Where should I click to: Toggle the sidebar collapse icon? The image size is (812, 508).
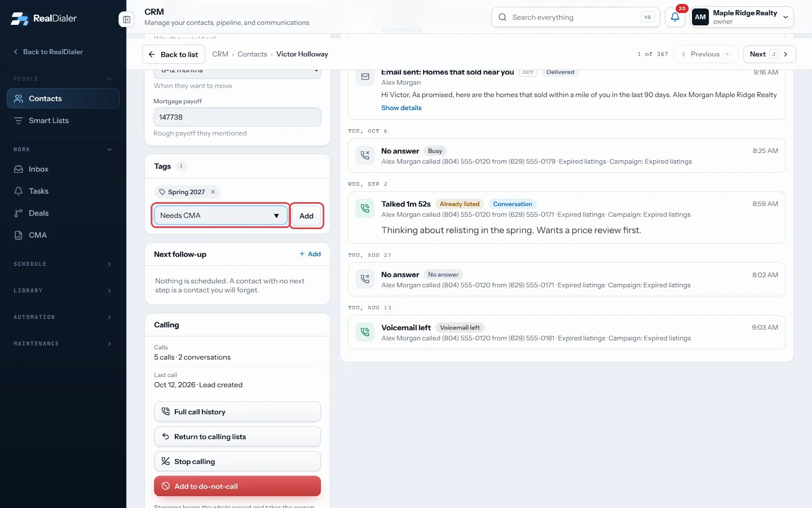[127, 20]
